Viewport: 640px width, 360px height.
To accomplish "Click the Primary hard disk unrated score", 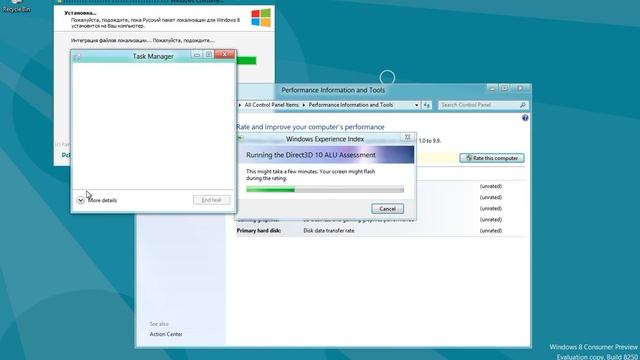I will click(491, 231).
